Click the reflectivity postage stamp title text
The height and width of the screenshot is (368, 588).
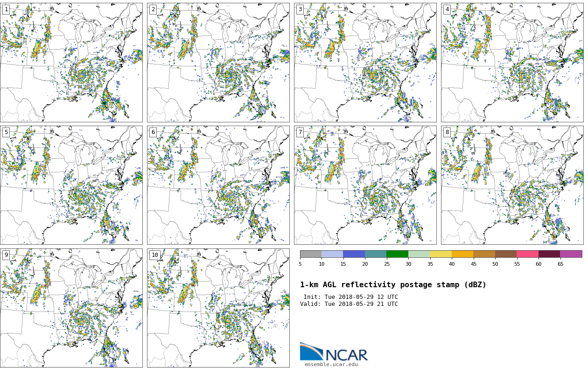point(393,285)
